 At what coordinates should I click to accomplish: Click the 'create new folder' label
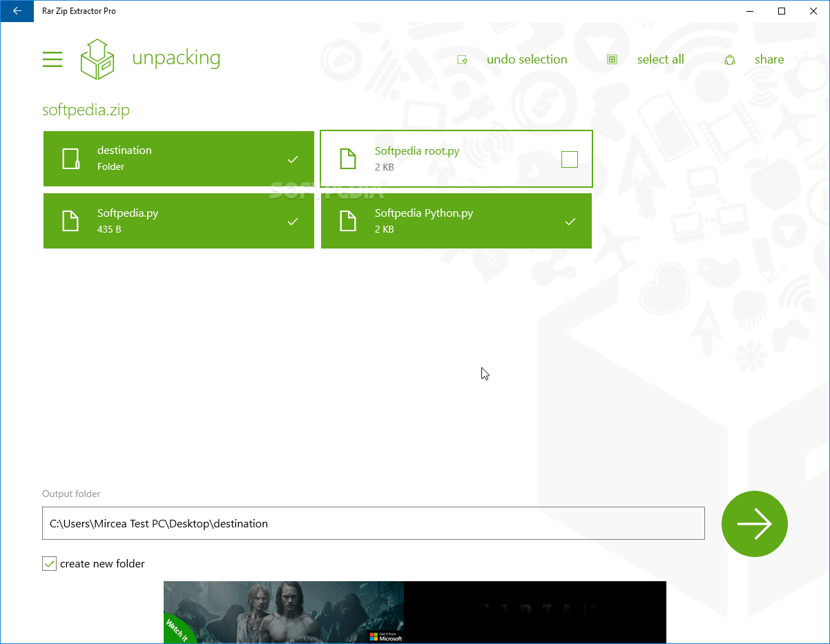(x=102, y=564)
